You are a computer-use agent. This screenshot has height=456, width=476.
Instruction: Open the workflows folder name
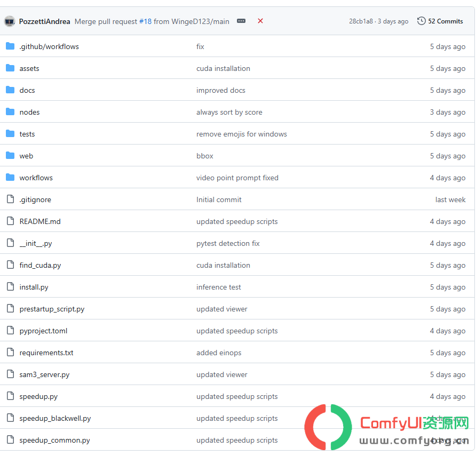pos(36,178)
